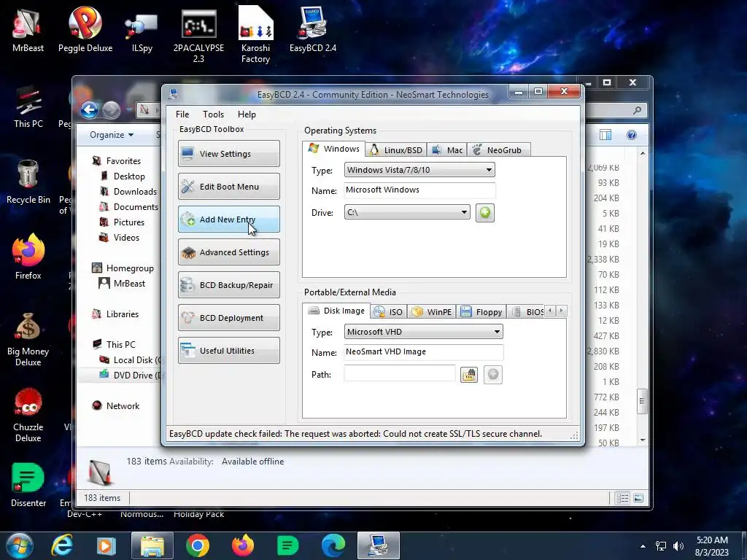Open Explorer help question mark icon
Viewport: 747px width, 560px height.
click(632, 135)
